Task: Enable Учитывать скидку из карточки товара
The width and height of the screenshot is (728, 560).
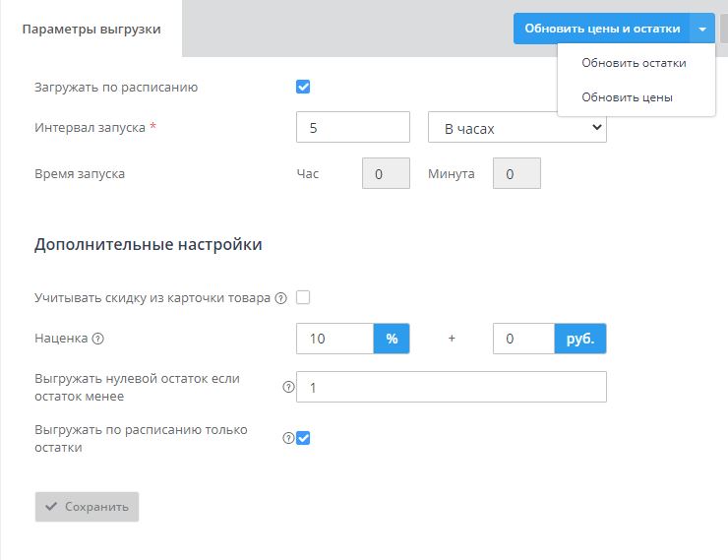Action: 303,298
